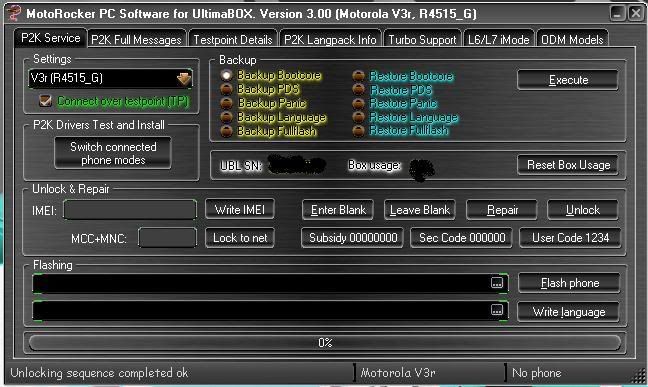
Task: Click 'Motorola V3r' status bar entry
Action: pyautogui.click(x=398, y=373)
